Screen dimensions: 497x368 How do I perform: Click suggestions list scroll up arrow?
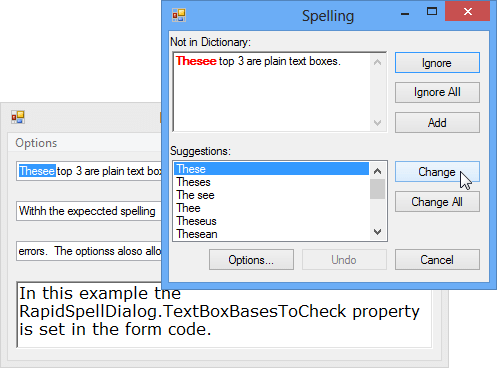(377, 171)
